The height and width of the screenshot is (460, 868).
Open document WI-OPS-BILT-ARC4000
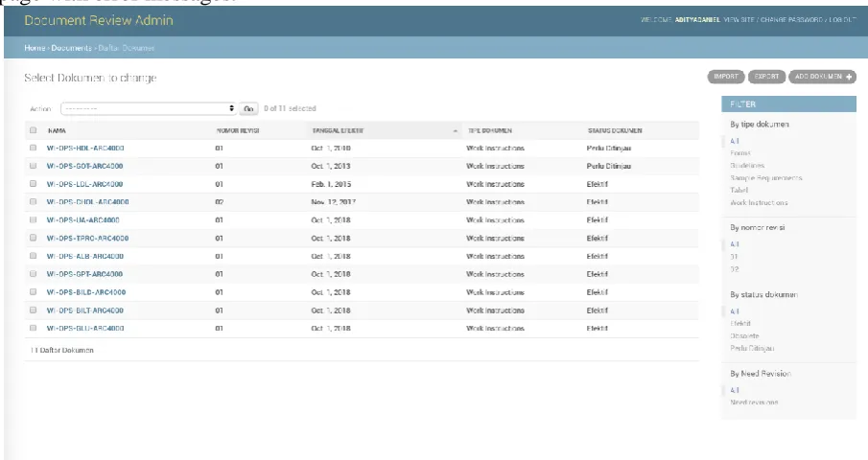(x=85, y=310)
